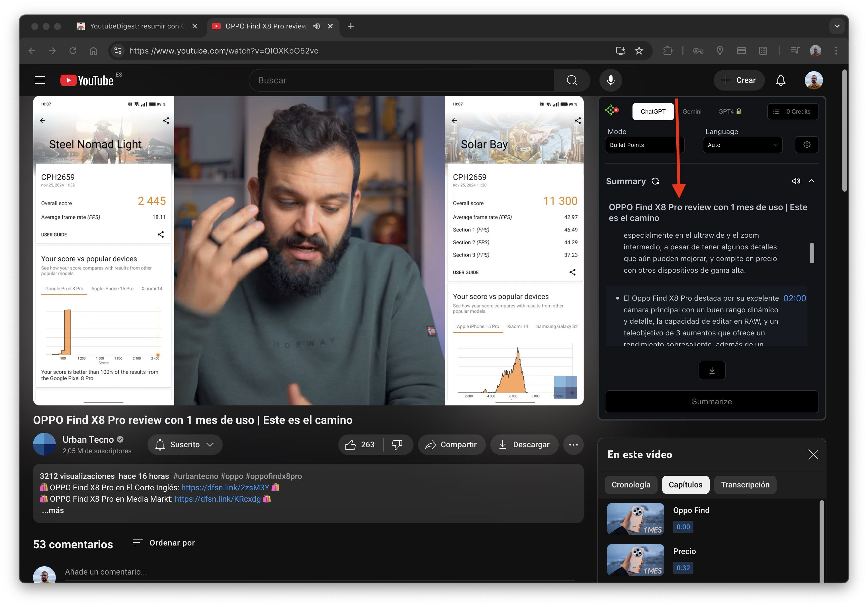868x607 pixels.
Task: Open the YoutubeDigest settings gear
Action: 807,145
